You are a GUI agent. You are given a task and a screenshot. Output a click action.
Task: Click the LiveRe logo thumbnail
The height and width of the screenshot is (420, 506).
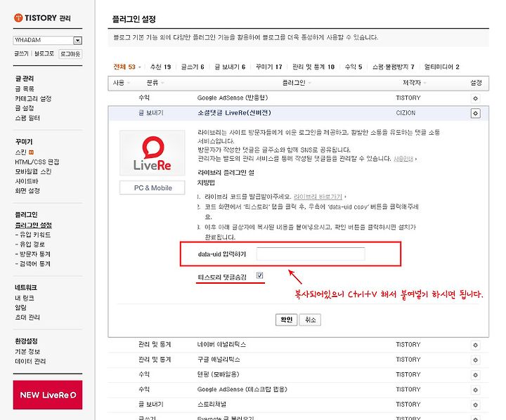point(153,153)
